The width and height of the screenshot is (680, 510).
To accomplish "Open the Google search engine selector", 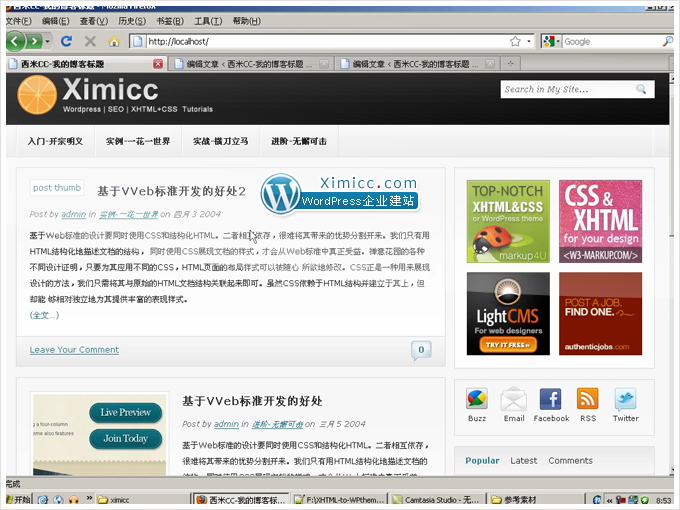I will pyautogui.click(x=551, y=42).
